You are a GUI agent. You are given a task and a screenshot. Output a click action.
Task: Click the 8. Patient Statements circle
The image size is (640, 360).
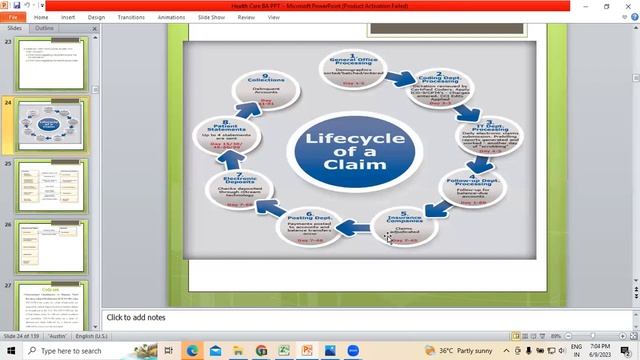(x=227, y=135)
